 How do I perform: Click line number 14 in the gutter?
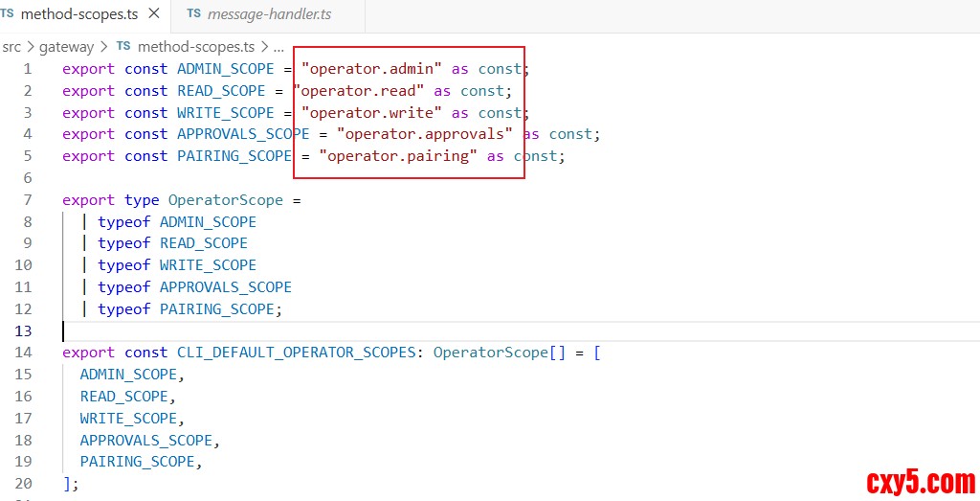[23, 353]
